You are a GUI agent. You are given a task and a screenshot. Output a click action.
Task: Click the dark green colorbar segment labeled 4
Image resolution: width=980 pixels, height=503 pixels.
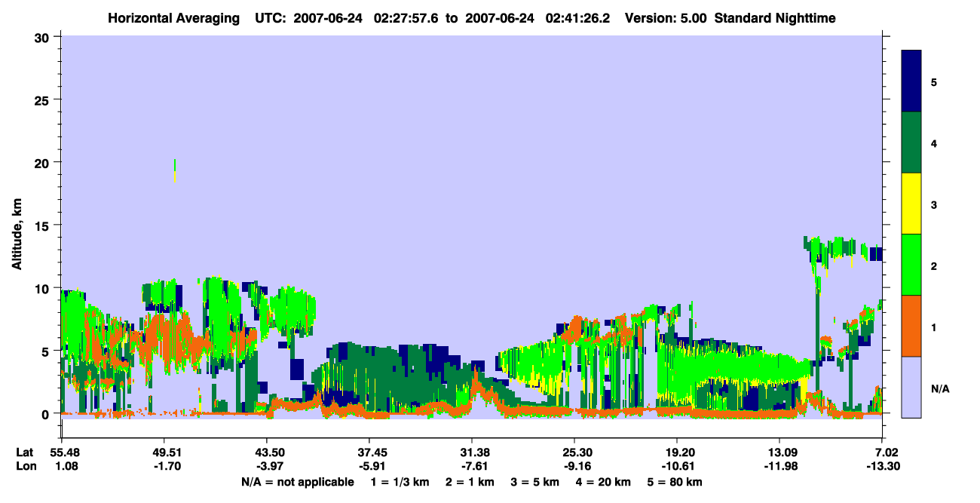(x=911, y=143)
